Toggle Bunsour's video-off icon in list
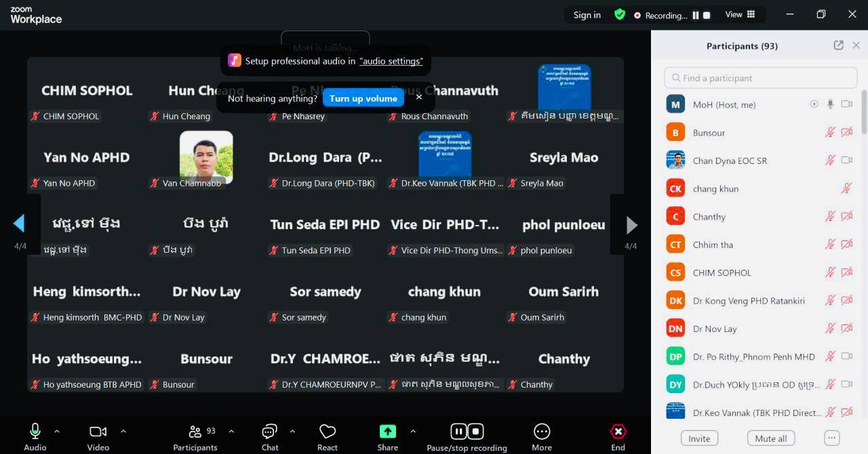Image resolution: width=868 pixels, height=454 pixels. point(846,133)
